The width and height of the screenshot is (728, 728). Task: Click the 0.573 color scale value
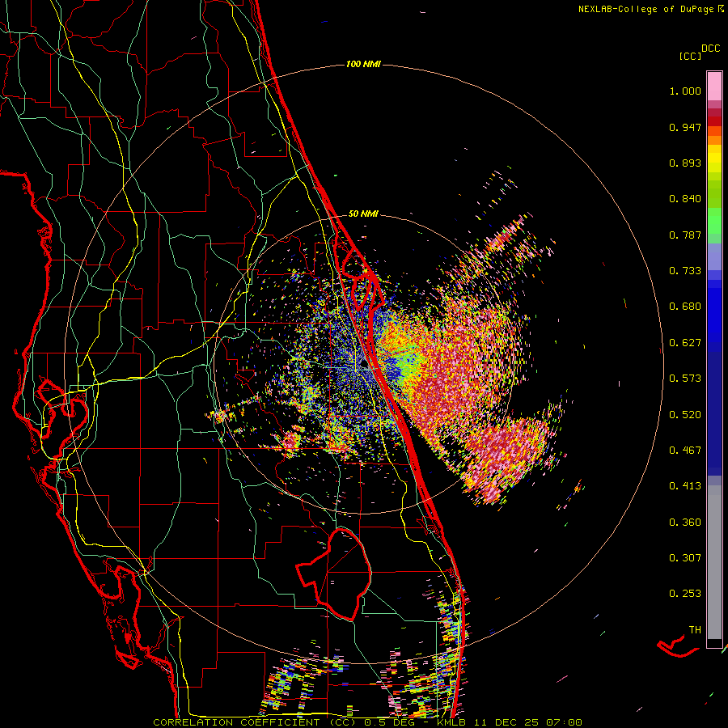685,379
